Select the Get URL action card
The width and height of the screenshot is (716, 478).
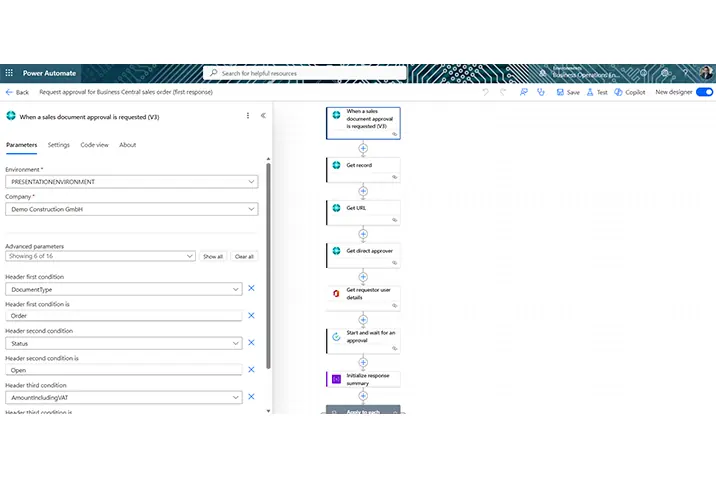[363, 213]
